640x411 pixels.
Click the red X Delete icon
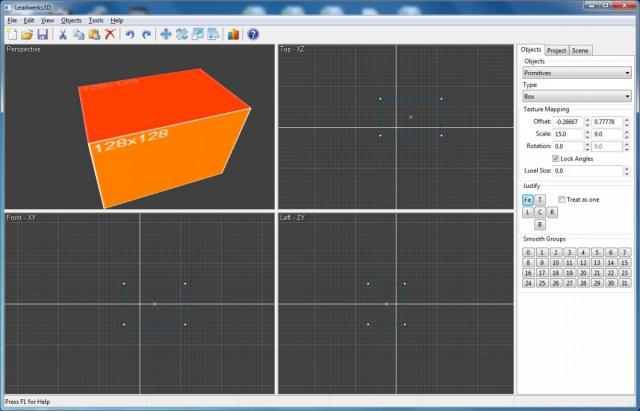(x=110, y=34)
